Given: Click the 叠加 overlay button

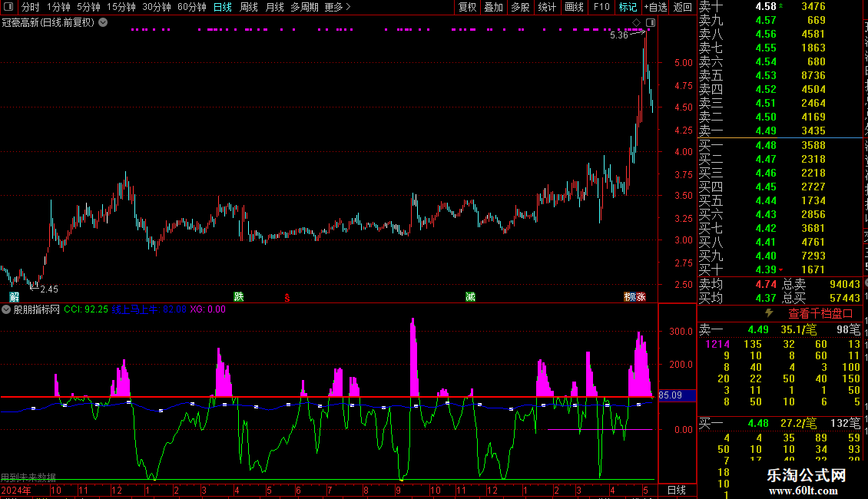Looking at the screenshot, I should tap(494, 7).
